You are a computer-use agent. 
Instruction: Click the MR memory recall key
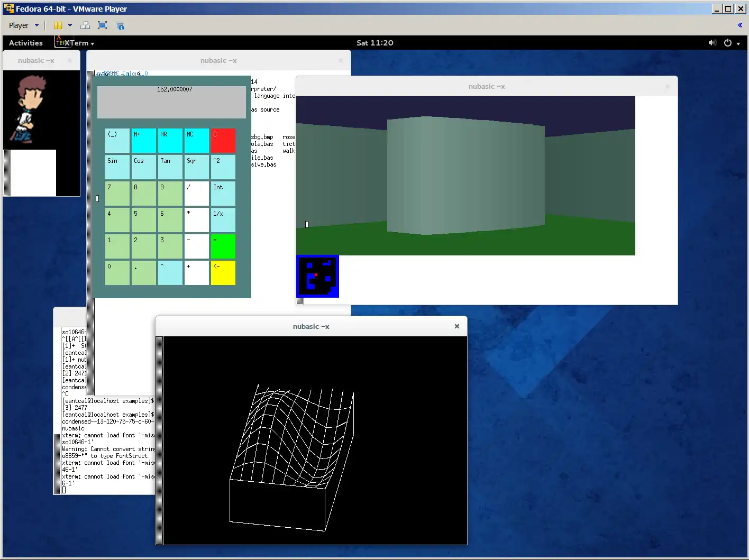point(170,141)
